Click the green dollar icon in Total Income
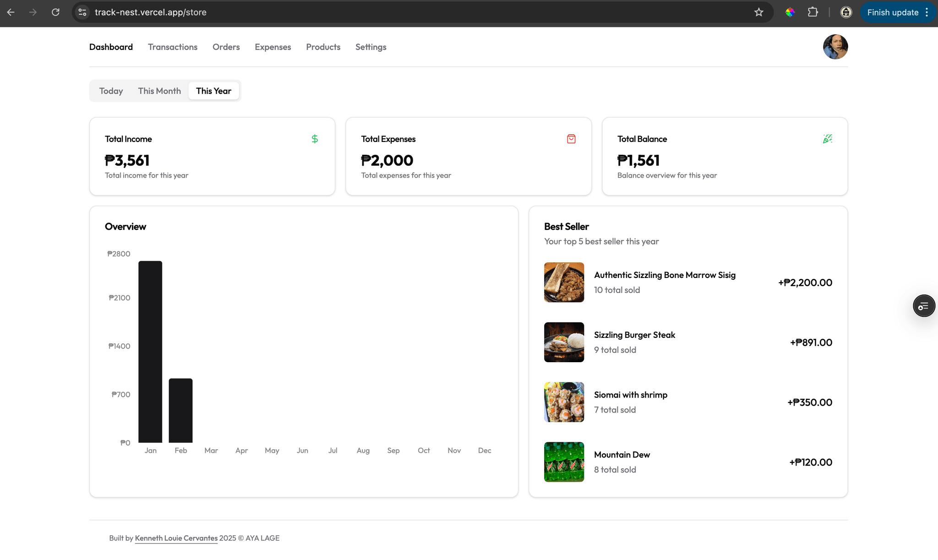This screenshot has width=938, height=560. (315, 139)
